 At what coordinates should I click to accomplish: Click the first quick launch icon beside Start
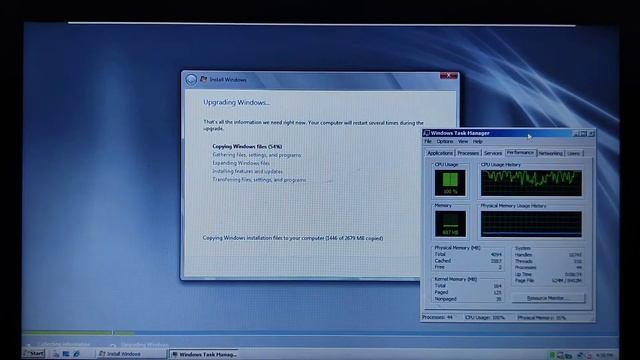(56, 354)
